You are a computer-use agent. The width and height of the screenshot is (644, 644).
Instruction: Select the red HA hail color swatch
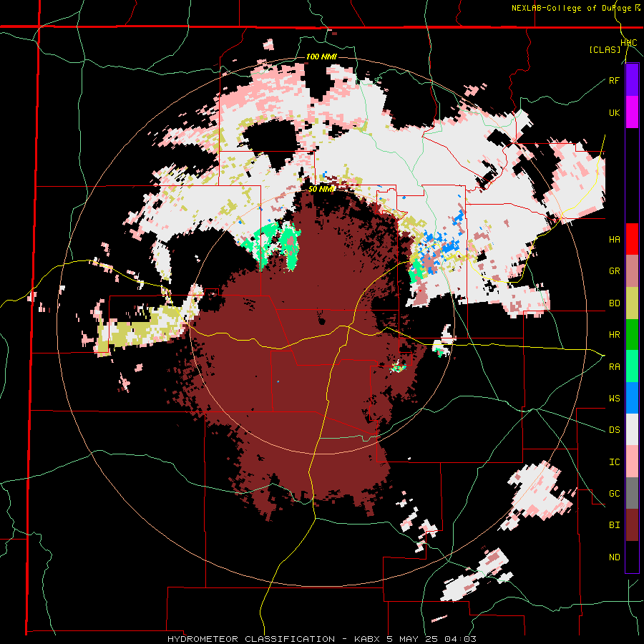point(632,239)
